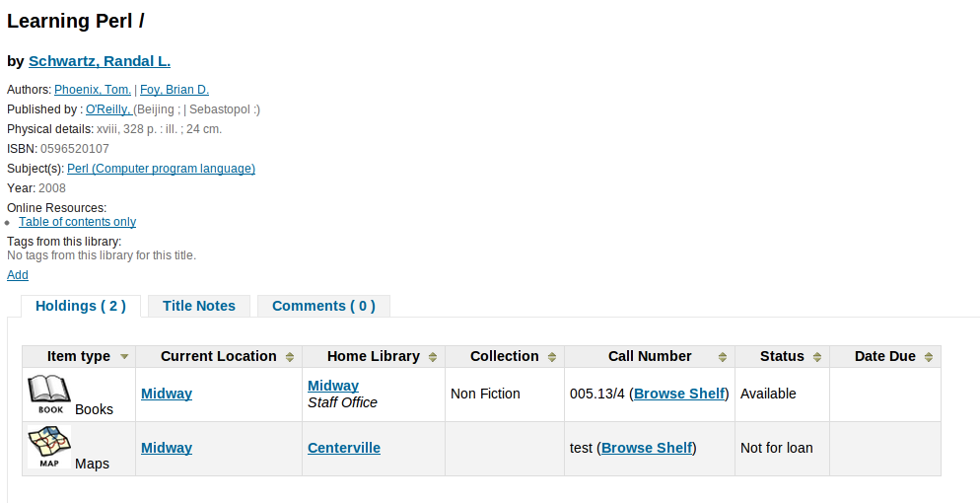The image size is (980, 503).
Task: Browse Shelf for call number 005.13/4
Action: pos(679,394)
